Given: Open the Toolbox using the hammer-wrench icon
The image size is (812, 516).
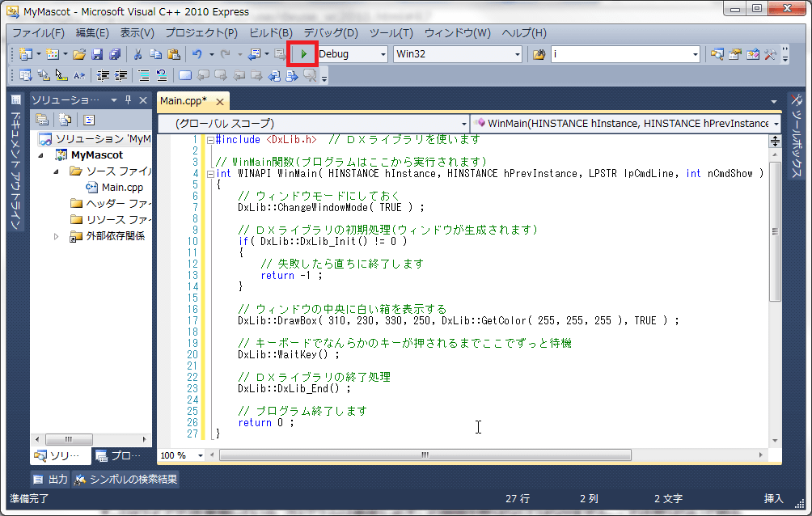Looking at the screenshot, I should (770, 54).
